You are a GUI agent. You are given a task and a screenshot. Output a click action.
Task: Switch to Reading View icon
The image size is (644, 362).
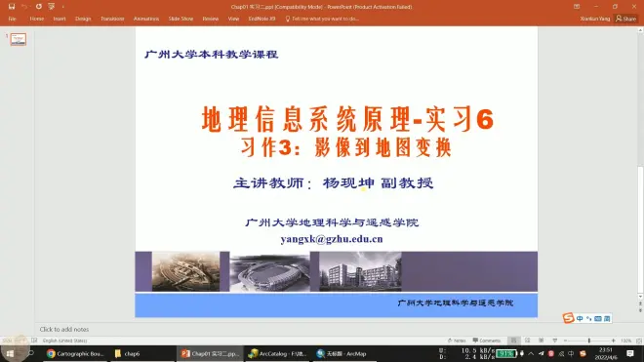[x=542, y=341]
